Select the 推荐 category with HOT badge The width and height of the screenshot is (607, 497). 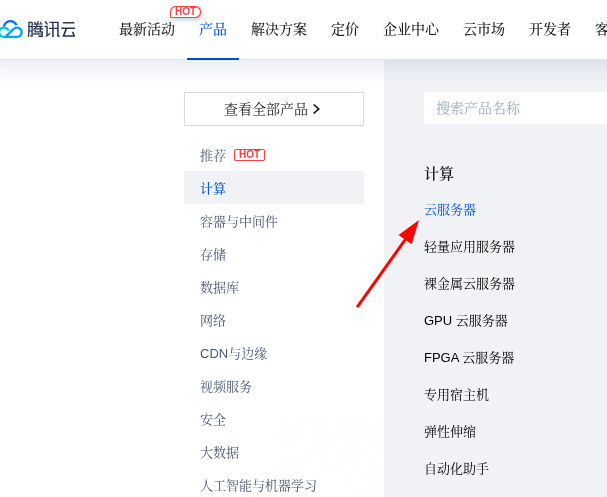tap(232, 155)
